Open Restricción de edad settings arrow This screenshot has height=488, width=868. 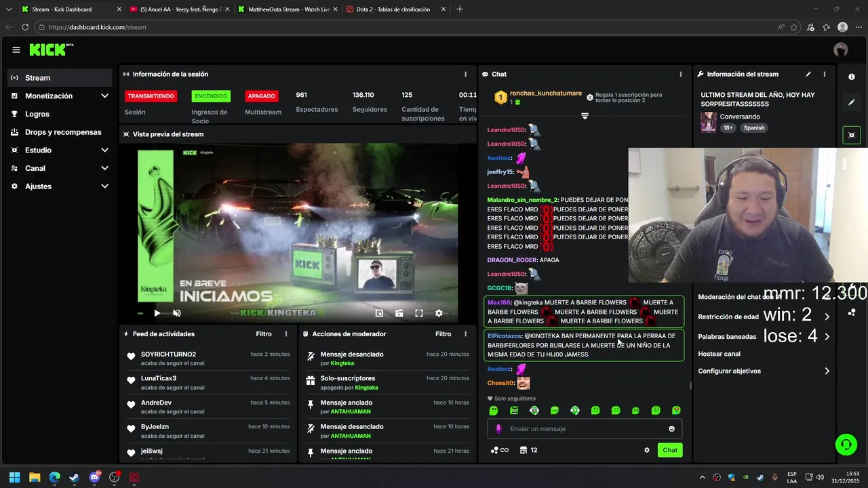[827, 317]
